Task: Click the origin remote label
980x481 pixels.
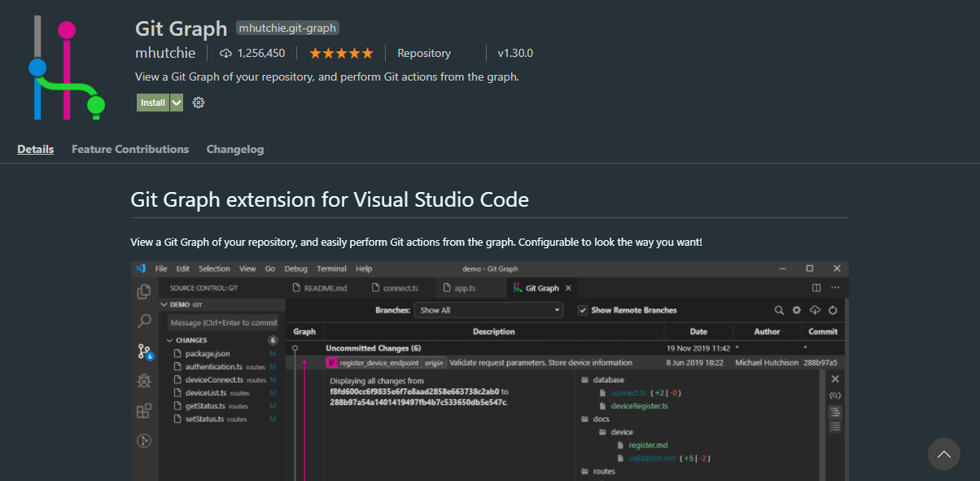Action: click(x=433, y=362)
